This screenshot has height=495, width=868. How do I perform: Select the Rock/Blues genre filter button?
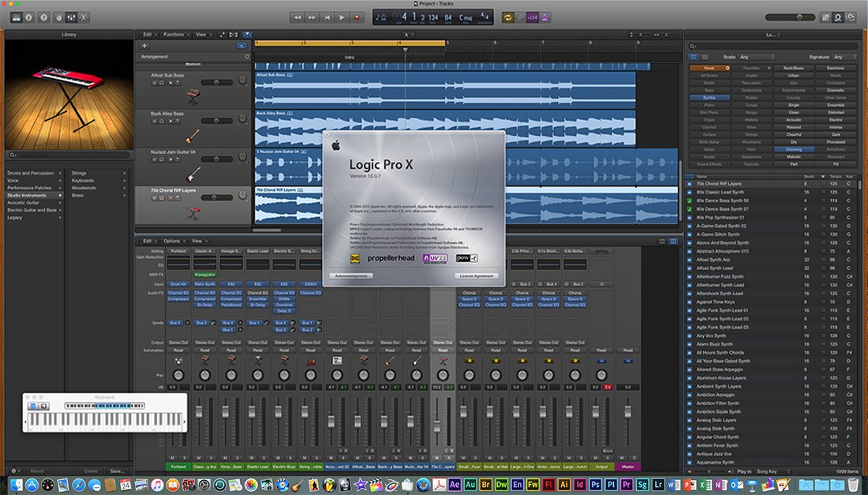pyautogui.click(x=794, y=68)
